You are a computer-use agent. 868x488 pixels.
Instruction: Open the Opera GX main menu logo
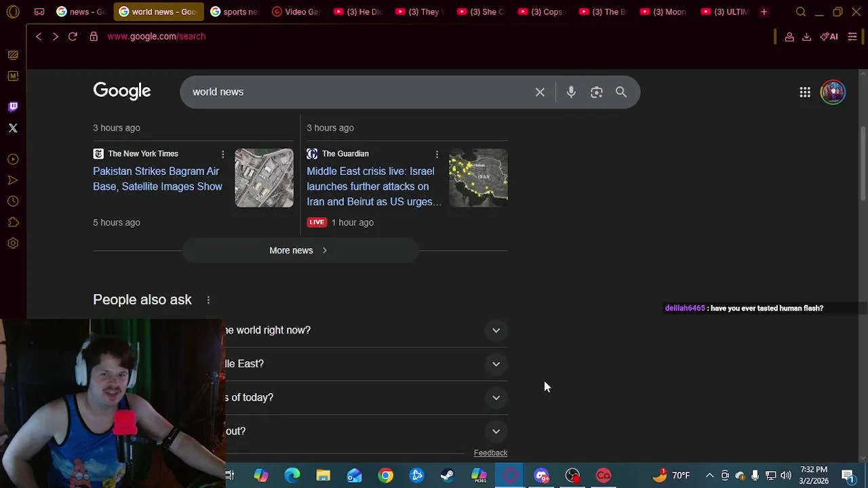coord(13,12)
